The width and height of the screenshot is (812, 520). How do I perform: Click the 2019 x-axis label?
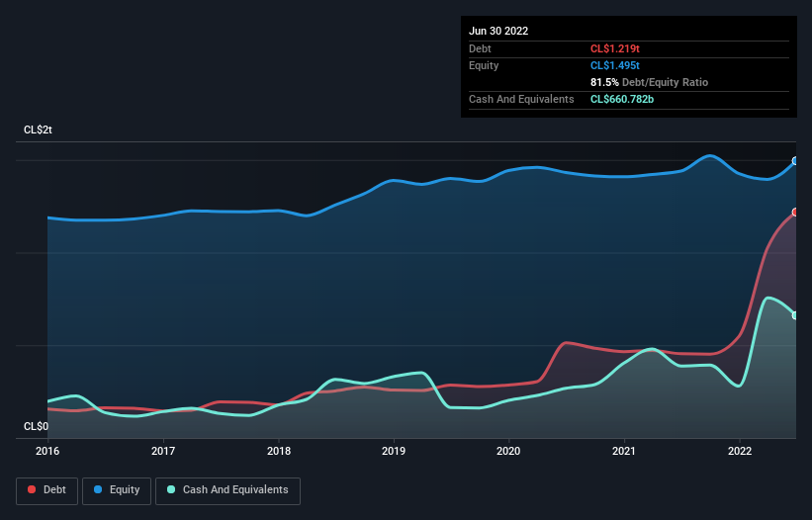[x=394, y=451]
